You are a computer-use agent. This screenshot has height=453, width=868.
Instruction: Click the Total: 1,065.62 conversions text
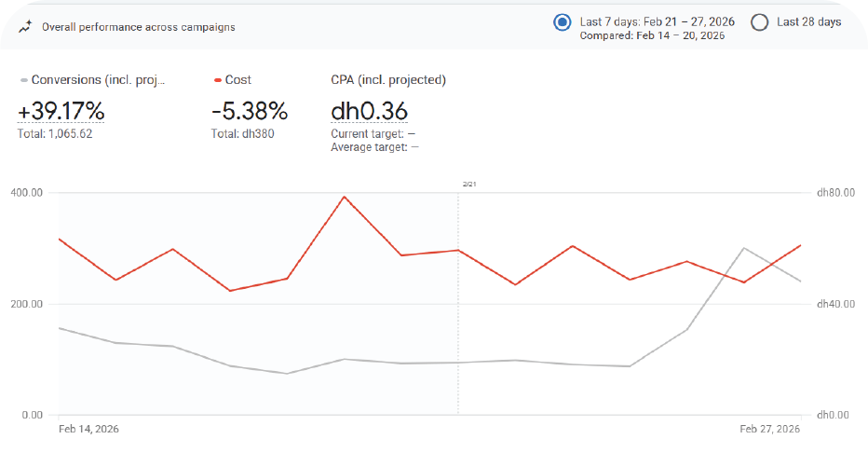[x=55, y=134]
